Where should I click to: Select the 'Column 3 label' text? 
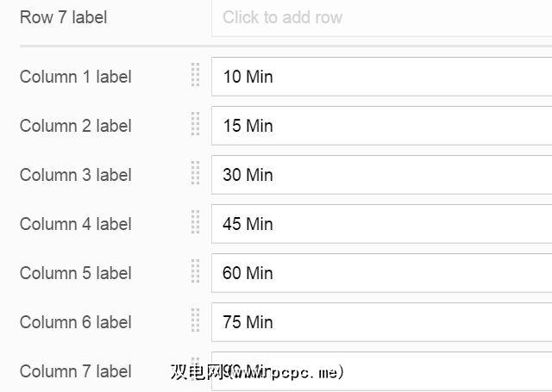point(76,175)
